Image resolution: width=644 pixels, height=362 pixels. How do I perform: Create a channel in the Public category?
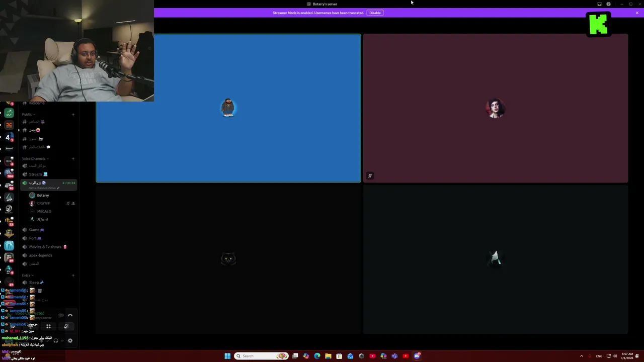pyautogui.click(x=73, y=114)
